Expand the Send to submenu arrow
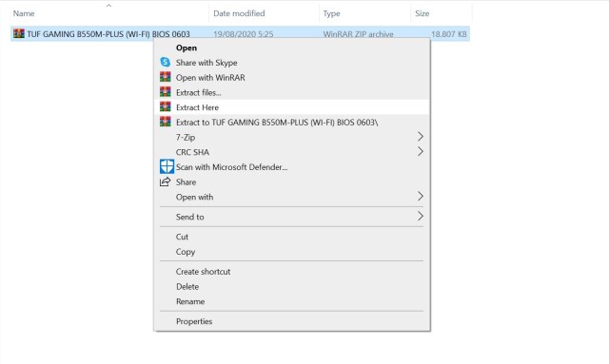This screenshot has height=364, width=609. click(420, 216)
